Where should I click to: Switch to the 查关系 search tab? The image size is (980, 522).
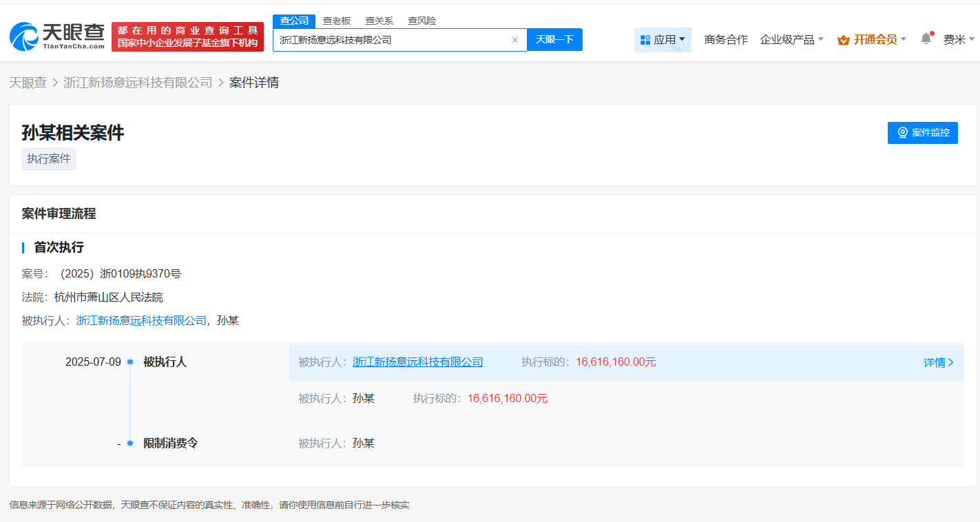tap(379, 21)
